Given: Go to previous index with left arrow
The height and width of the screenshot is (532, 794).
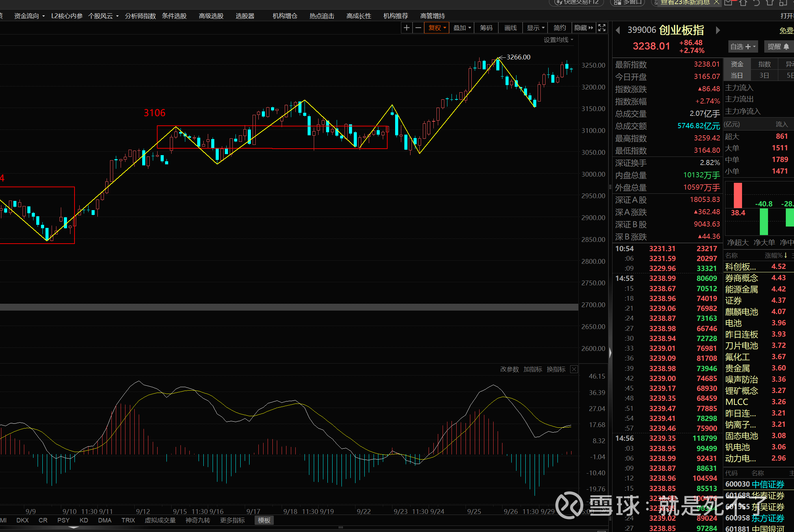Looking at the screenshot, I should point(618,30).
